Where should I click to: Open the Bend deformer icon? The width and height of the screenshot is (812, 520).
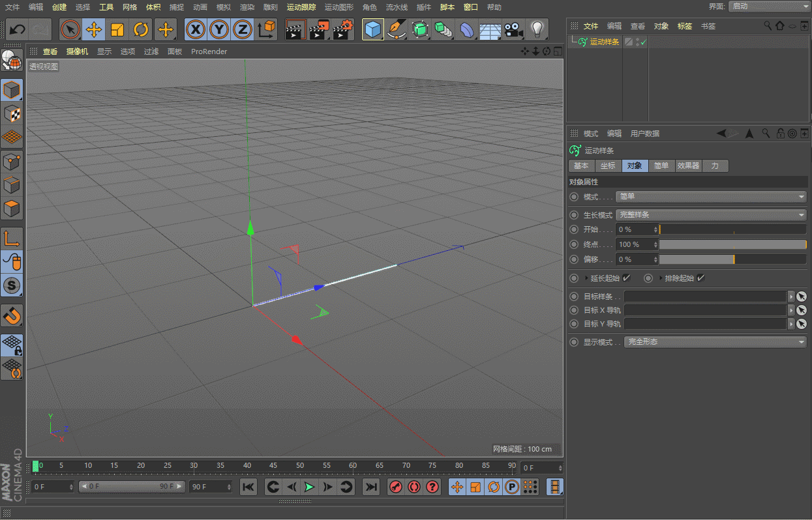click(x=467, y=29)
